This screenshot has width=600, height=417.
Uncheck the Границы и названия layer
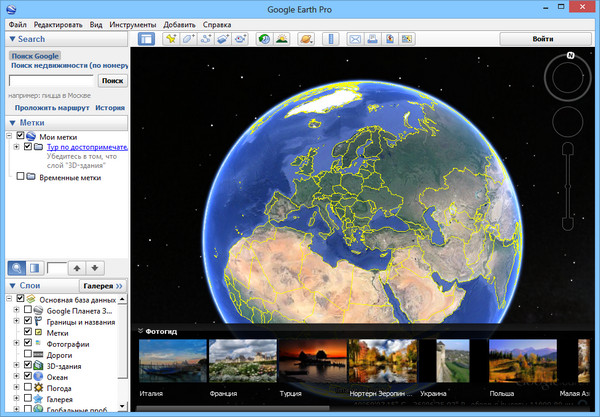(26, 321)
